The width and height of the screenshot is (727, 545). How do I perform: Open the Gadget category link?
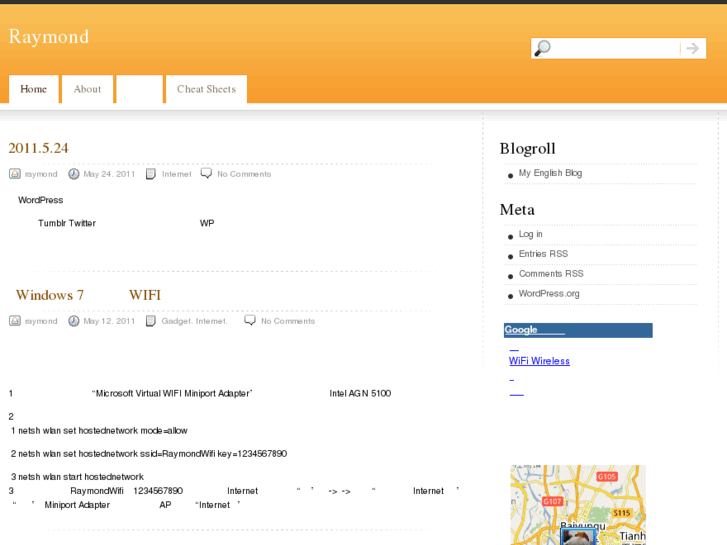[x=176, y=321]
